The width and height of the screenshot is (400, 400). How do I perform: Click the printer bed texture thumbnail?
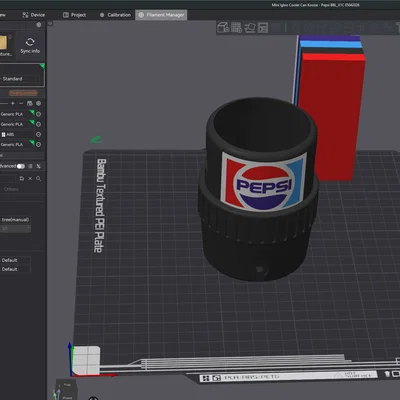pos(3,43)
